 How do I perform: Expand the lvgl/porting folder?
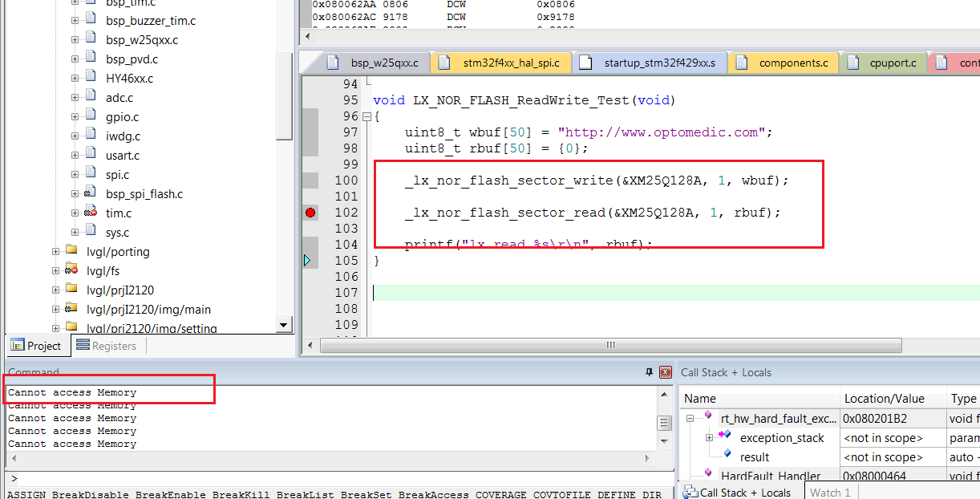56,252
